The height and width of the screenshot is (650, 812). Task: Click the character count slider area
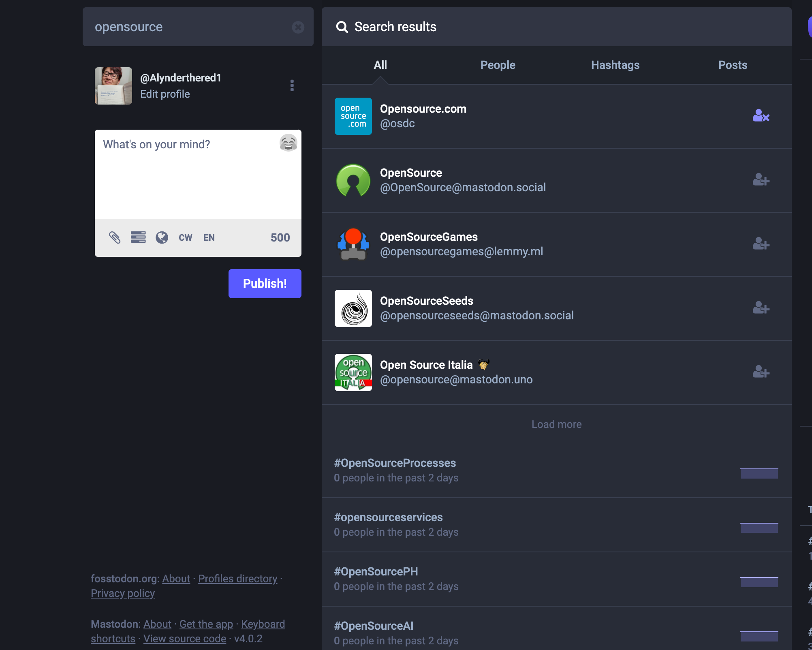(279, 237)
